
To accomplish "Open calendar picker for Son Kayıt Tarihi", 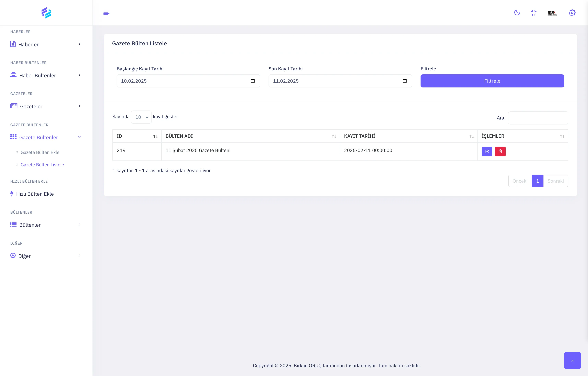I will [404, 81].
